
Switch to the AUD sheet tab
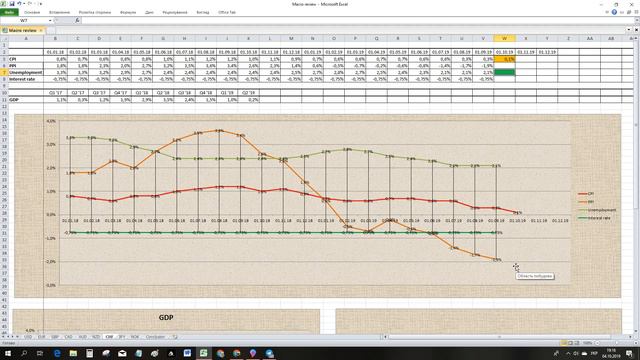click(x=82, y=337)
